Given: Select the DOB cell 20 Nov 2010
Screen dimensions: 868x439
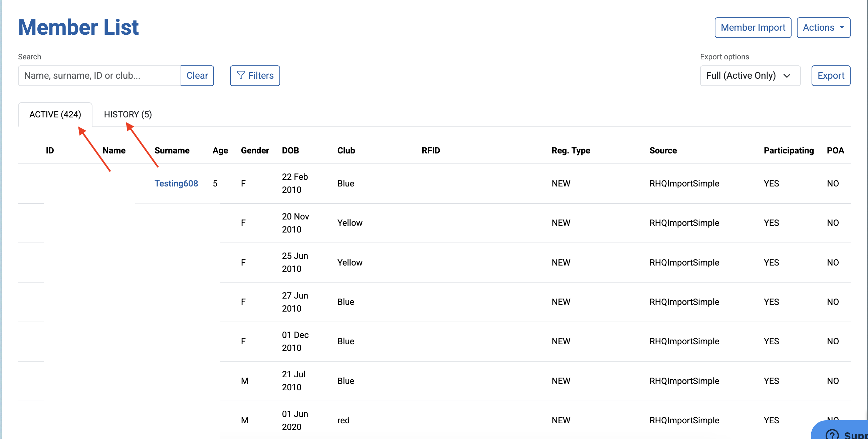Looking at the screenshot, I should (x=295, y=223).
